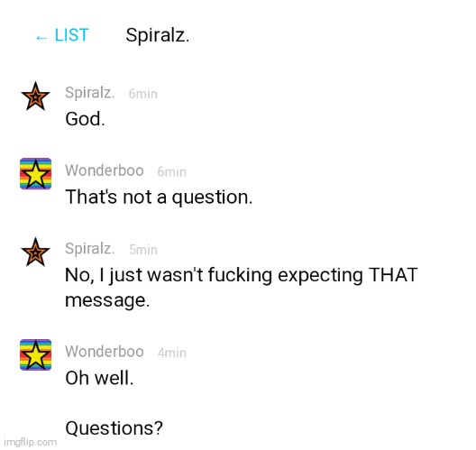Click Wonderboo username on the 4min message
Viewport: 476px width, 450px height.
click(x=105, y=352)
